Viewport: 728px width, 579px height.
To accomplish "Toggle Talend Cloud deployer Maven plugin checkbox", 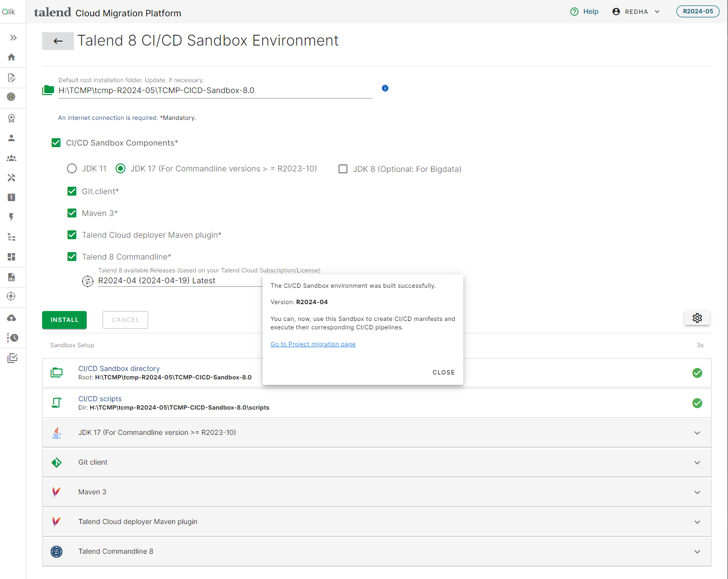I will point(72,235).
